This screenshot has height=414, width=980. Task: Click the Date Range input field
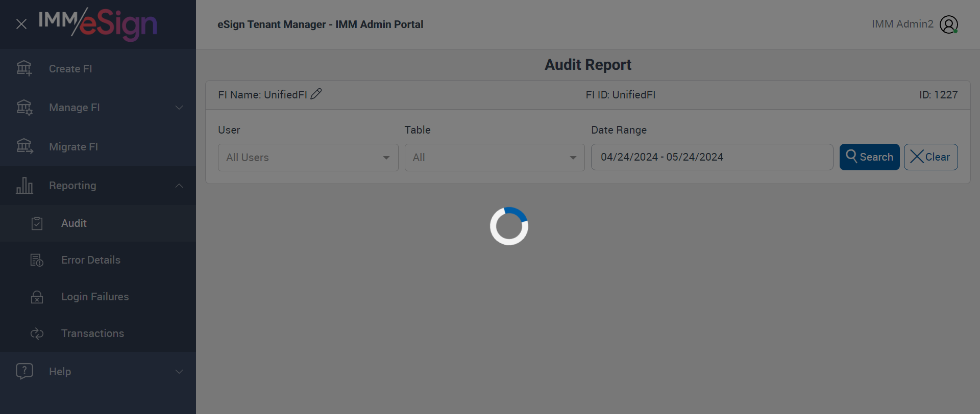pyautogui.click(x=712, y=157)
